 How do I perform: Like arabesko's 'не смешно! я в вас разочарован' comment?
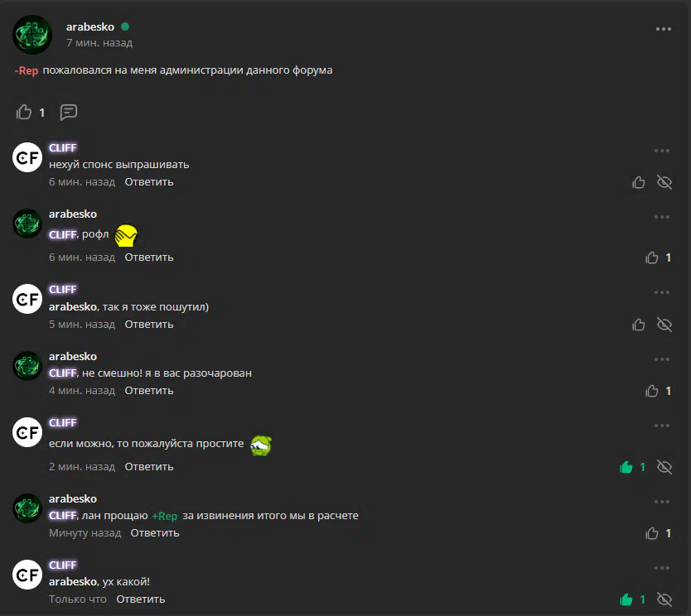(652, 391)
